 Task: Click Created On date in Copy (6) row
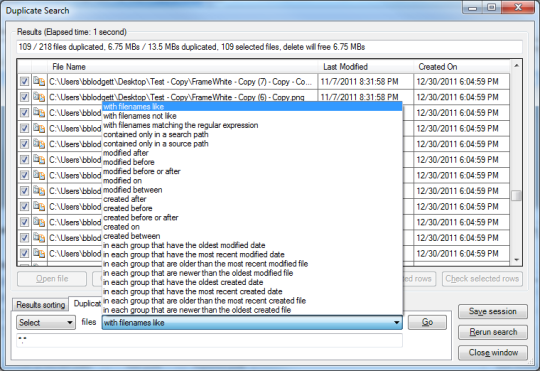point(461,97)
